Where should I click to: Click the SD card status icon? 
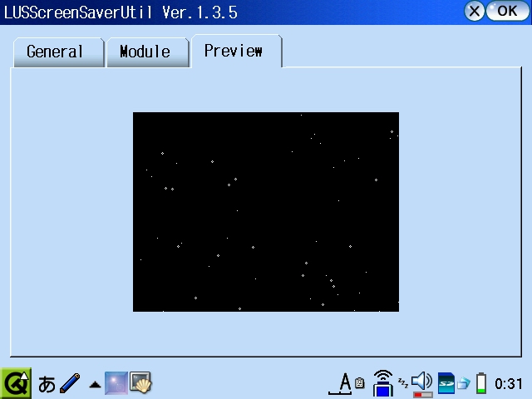(x=446, y=383)
